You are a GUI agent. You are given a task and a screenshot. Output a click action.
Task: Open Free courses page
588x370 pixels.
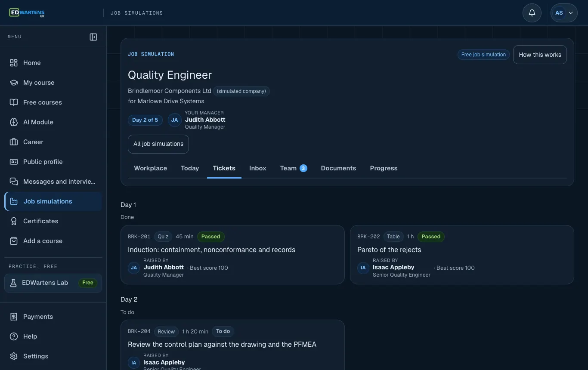[x=53, y=102]
